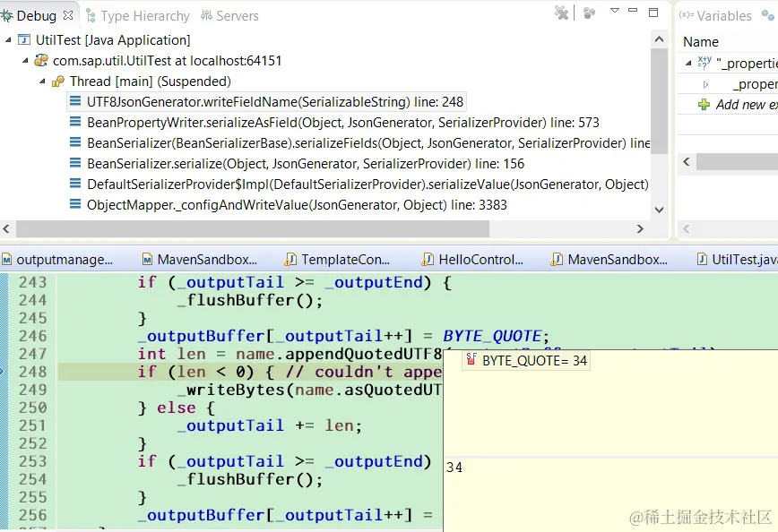Viewport: 778px width, 532px height.
Task: Select com.sap.util.UtilTest at localhost:64151
Action: 168,61
